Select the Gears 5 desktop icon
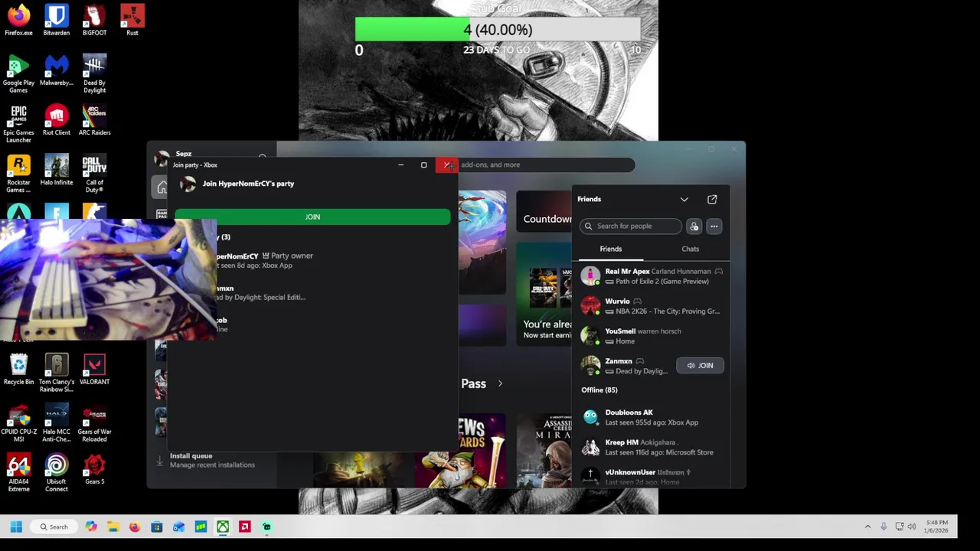Viewport: 980px width, 551px height. (94, 469)
